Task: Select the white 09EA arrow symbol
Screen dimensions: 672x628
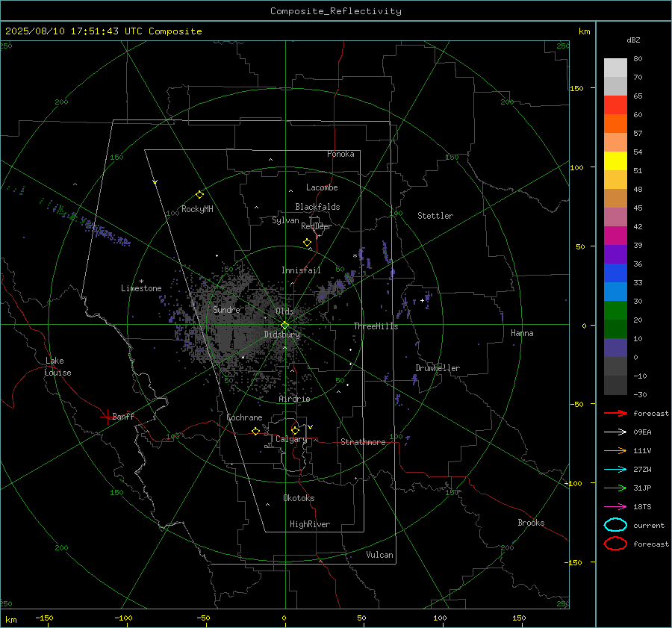Action: click(615, 432)
